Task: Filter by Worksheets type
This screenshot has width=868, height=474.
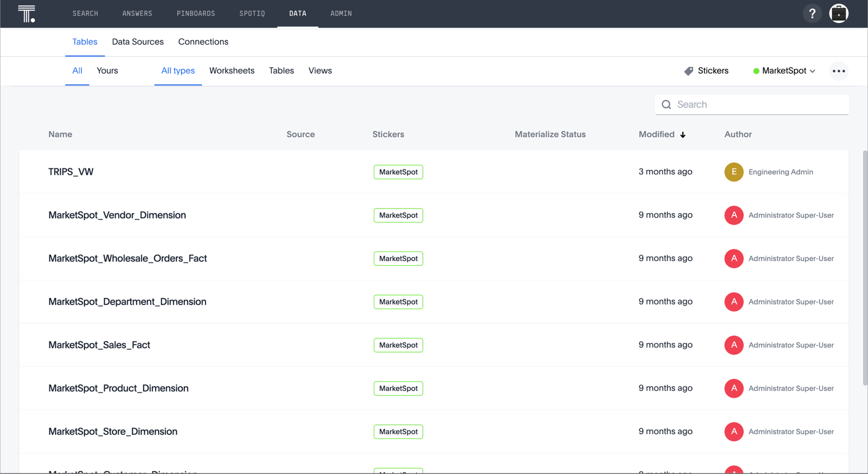Action: pos(231,71)
